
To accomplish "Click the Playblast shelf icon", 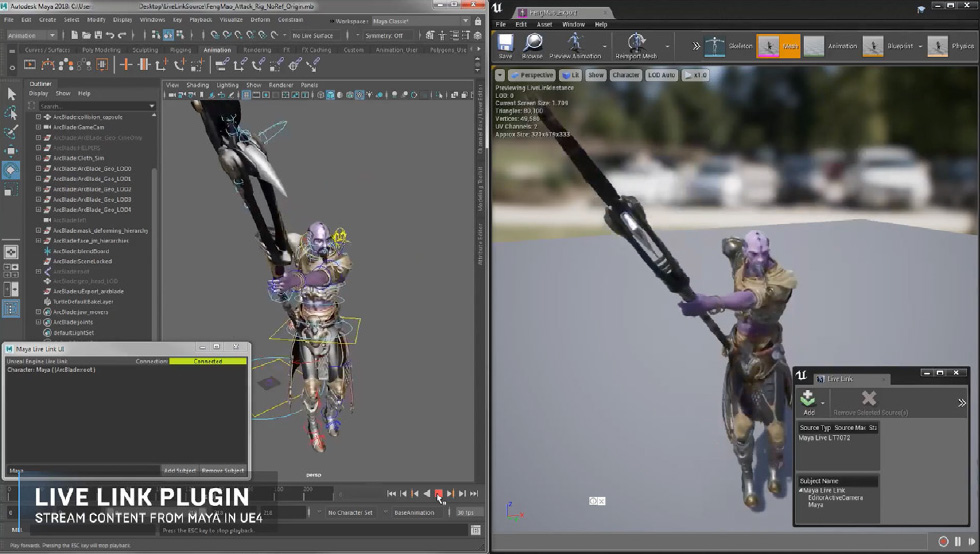I will pyautogui.click(x=29, y=64).
